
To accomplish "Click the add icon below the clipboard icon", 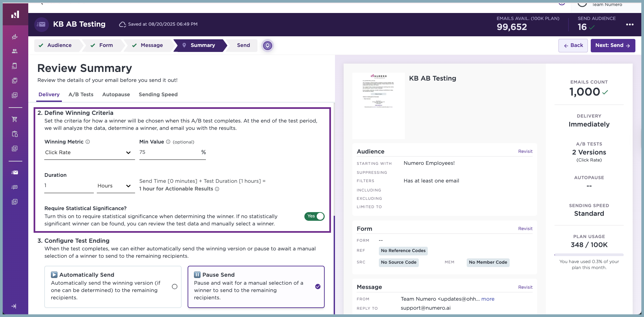I will point(15,149).
